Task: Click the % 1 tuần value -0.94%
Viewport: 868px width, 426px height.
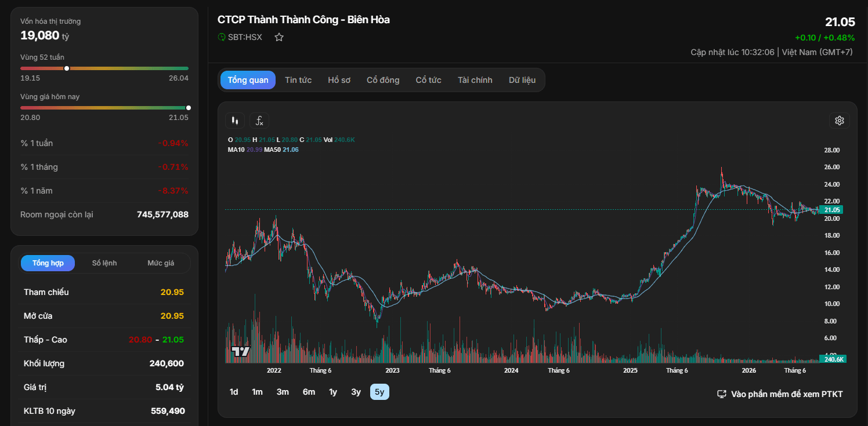Action: pos(173,143)
